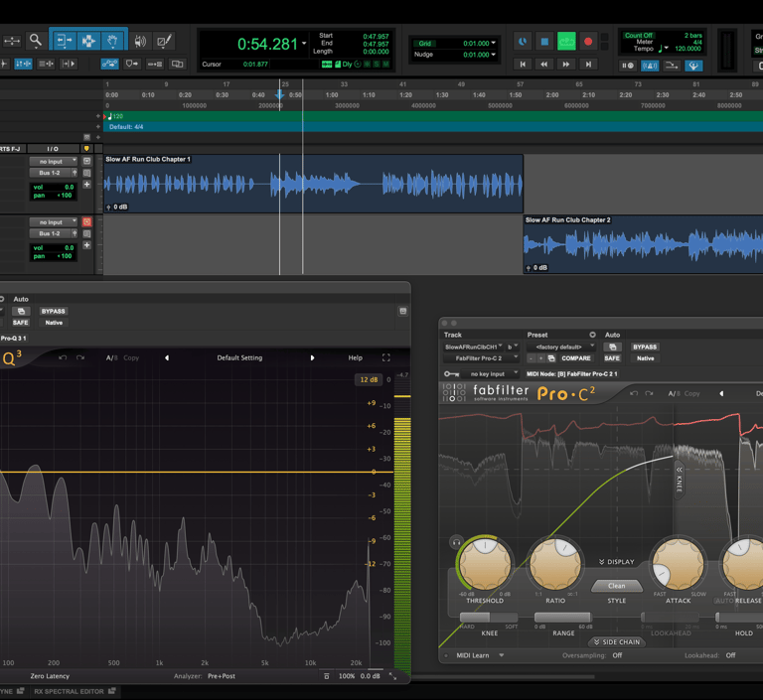Expand the SIDE CHAIN section
The image size is (763, 700).
click(x=616, y=642)
